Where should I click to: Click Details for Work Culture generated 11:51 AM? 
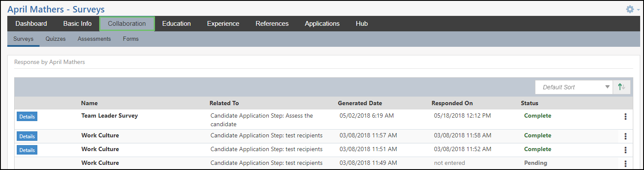pos(27,150)
